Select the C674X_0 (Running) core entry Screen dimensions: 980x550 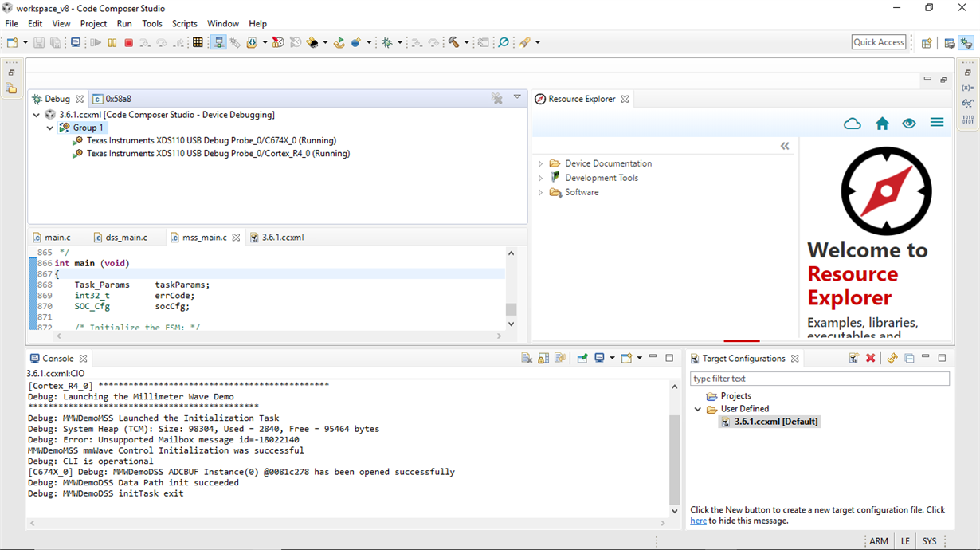211,140
